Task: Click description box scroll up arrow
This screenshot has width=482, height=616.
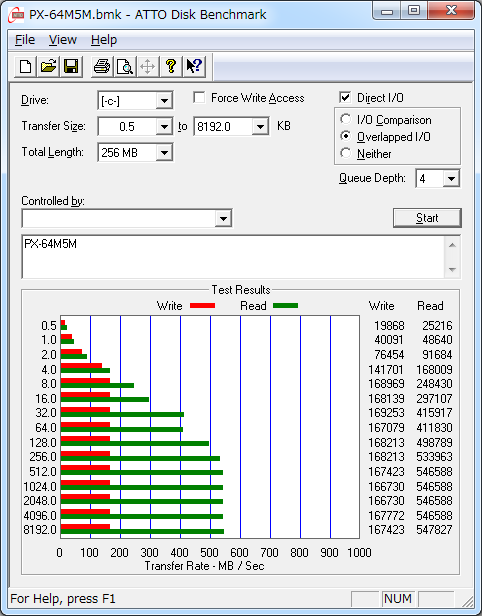Action: [452, 246]
